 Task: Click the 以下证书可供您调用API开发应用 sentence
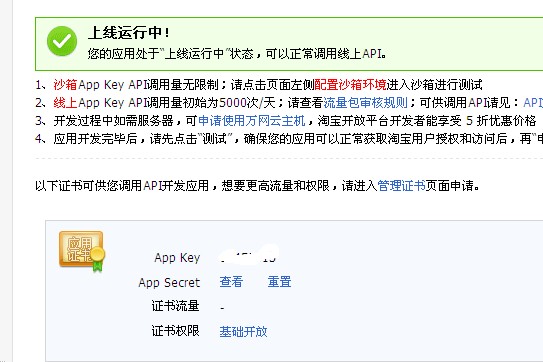pos(122,186)
